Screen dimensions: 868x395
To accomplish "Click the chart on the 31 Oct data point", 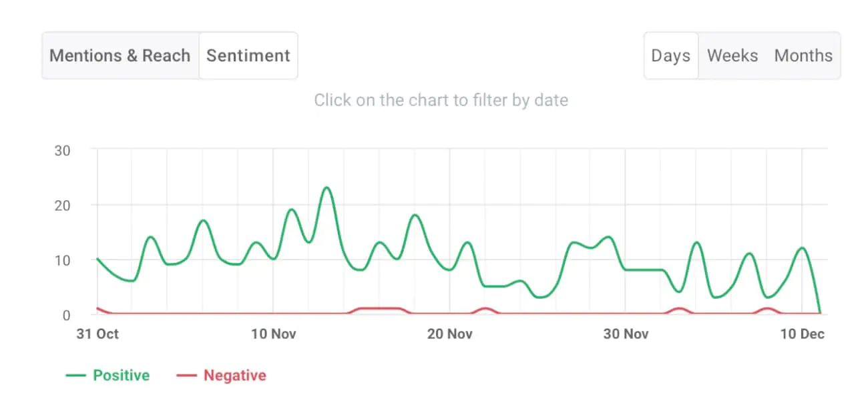I will click(97, 259).
